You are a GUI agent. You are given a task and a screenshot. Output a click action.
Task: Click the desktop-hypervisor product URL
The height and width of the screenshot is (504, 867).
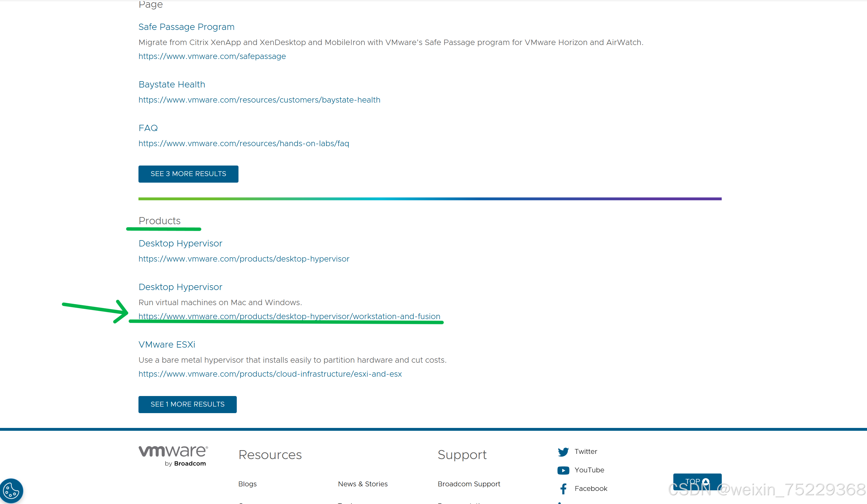(244, 259)
